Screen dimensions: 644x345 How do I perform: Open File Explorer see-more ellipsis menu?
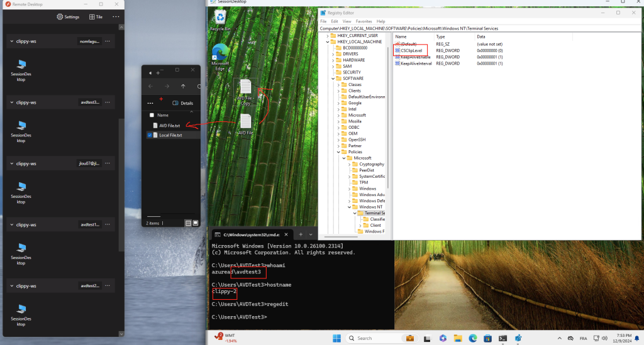(x=150, y=103)
